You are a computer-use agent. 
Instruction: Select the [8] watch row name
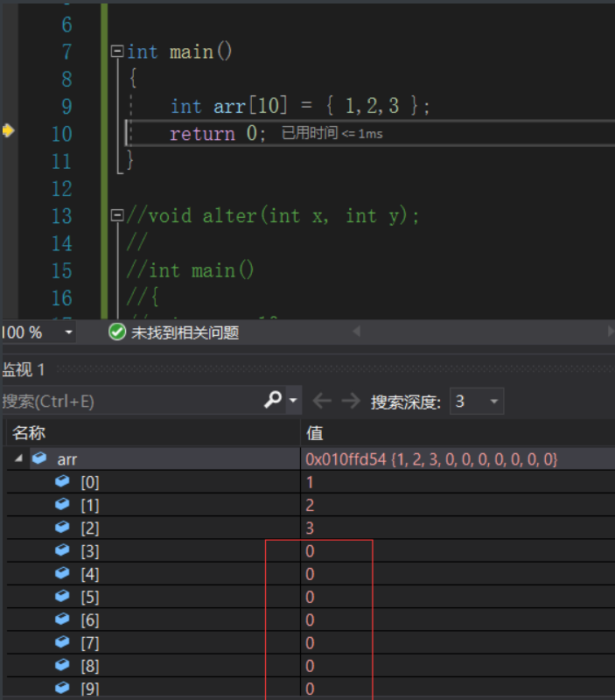point(90,667)
